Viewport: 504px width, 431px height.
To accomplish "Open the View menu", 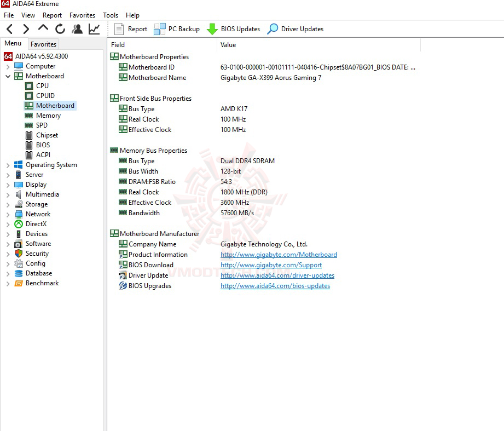I will tap(28, 15).
